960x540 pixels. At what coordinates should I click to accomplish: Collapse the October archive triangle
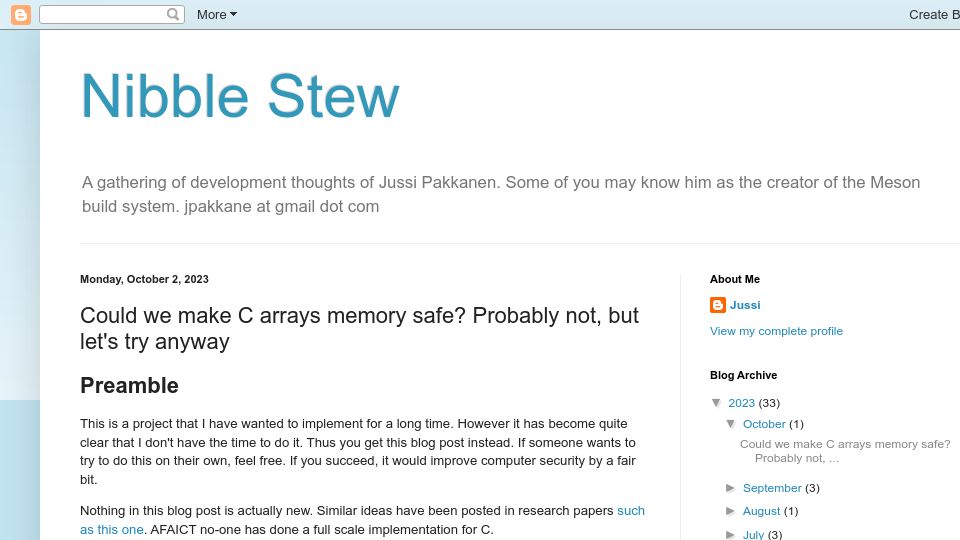tap(731, 424)
